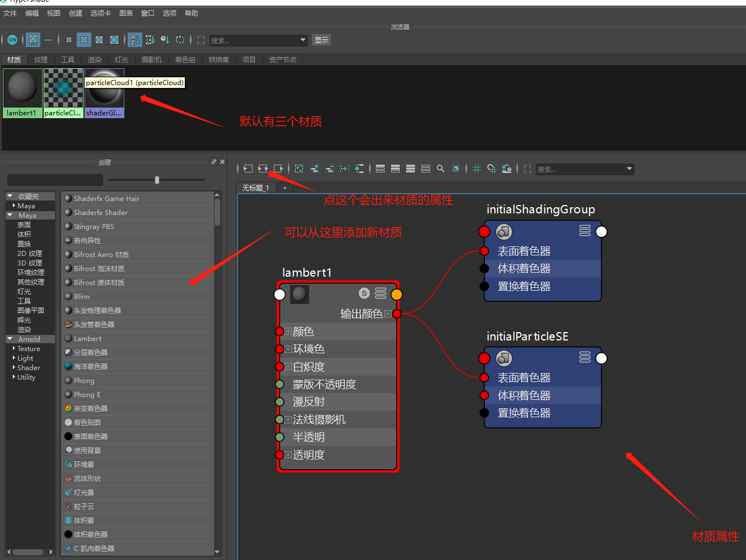The width and height of the screenshot is (746, 560).
Task: Set browser swatches to large size
Action: coord(99,40)
